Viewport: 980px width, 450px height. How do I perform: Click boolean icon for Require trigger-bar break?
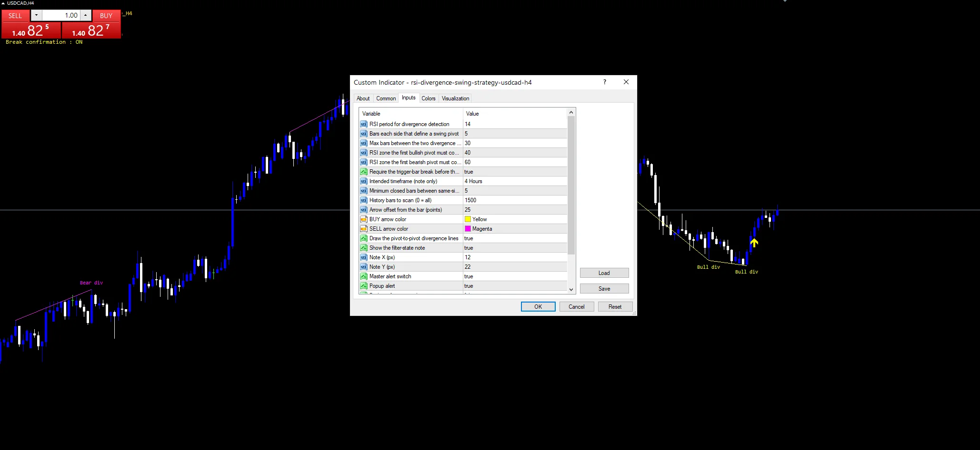tap(364, 172)
